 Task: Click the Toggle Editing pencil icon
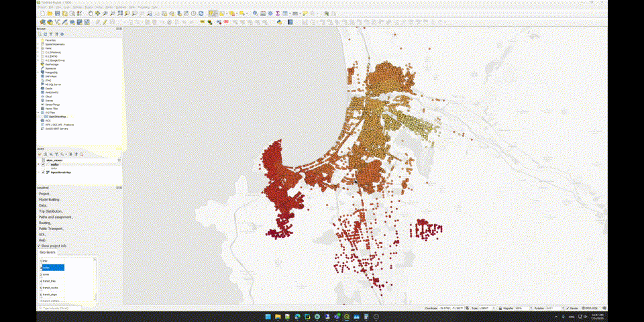pyautogui.click(x=105, y=21)
